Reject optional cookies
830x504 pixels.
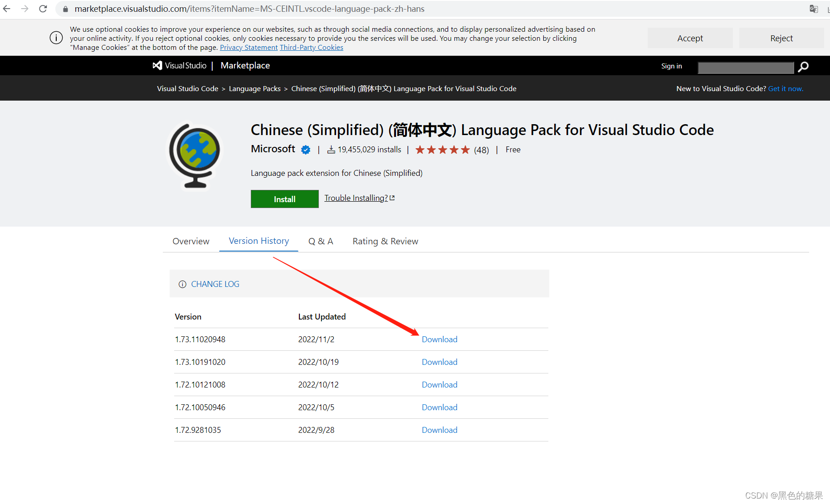781,38
